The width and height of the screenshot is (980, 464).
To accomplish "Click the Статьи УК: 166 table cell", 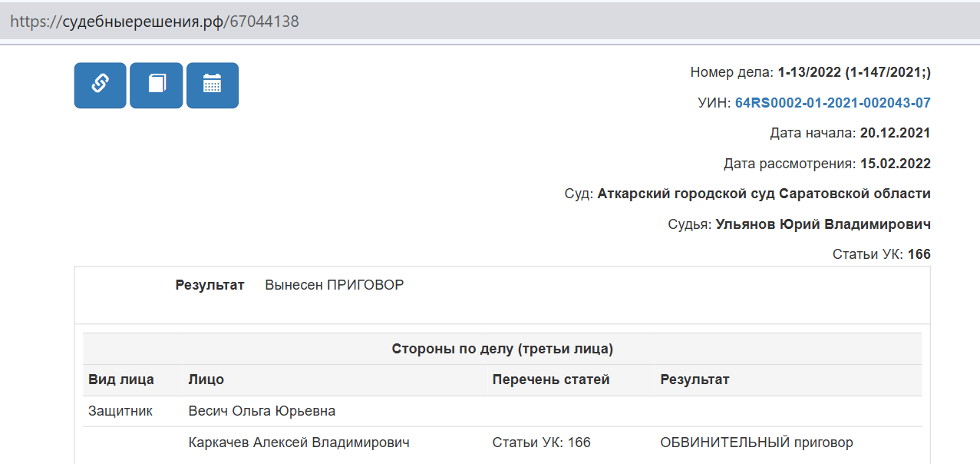I will tap(541, 442).
